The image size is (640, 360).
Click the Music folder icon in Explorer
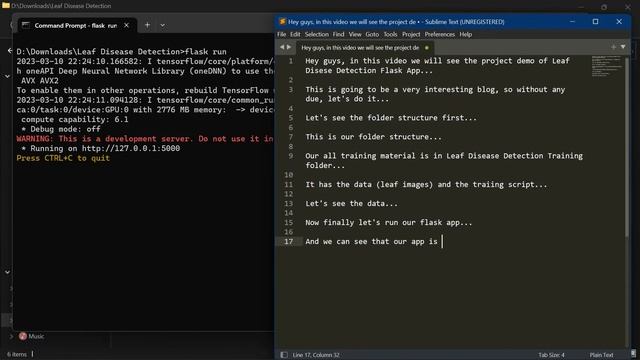pos(23,336)
